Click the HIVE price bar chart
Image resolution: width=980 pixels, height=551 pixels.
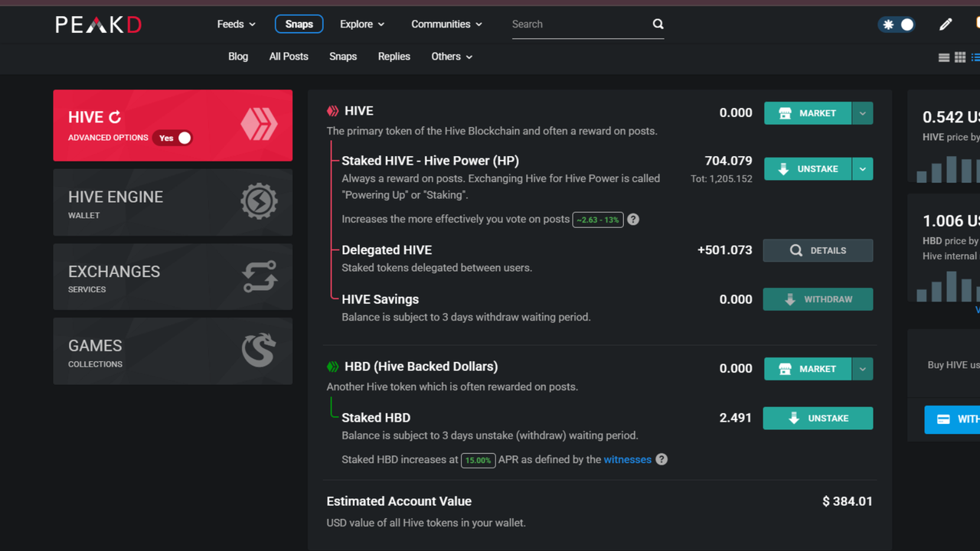949,168
